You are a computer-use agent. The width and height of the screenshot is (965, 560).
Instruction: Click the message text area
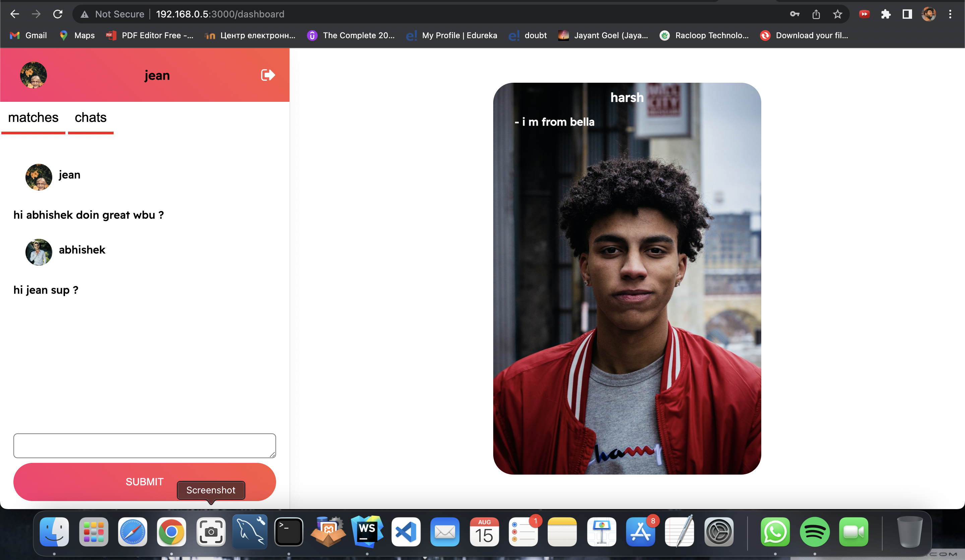click(x=144, y=445)
